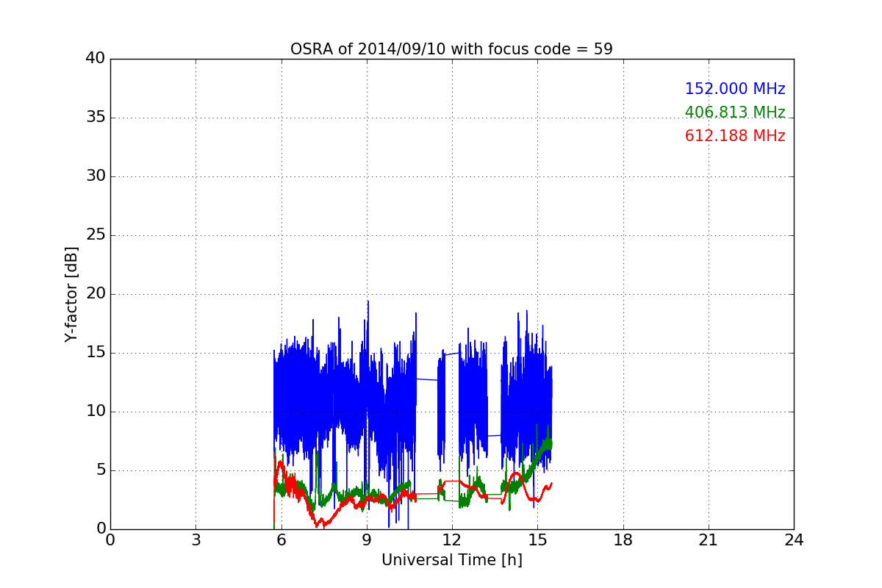Image resolution: width=882 pixels, height=588 pixels.
Task: Select the 152.000 MHz legend label
Action: click(735, 89)
